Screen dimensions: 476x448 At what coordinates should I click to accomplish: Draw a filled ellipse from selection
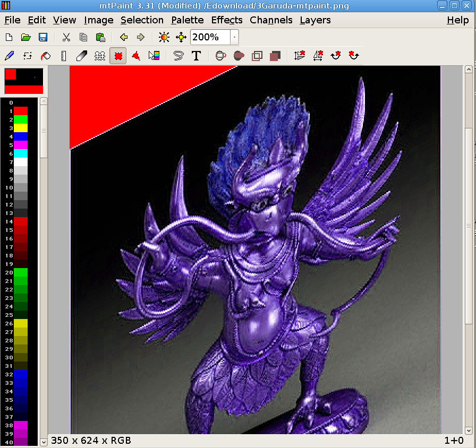(x=239, y=56)
